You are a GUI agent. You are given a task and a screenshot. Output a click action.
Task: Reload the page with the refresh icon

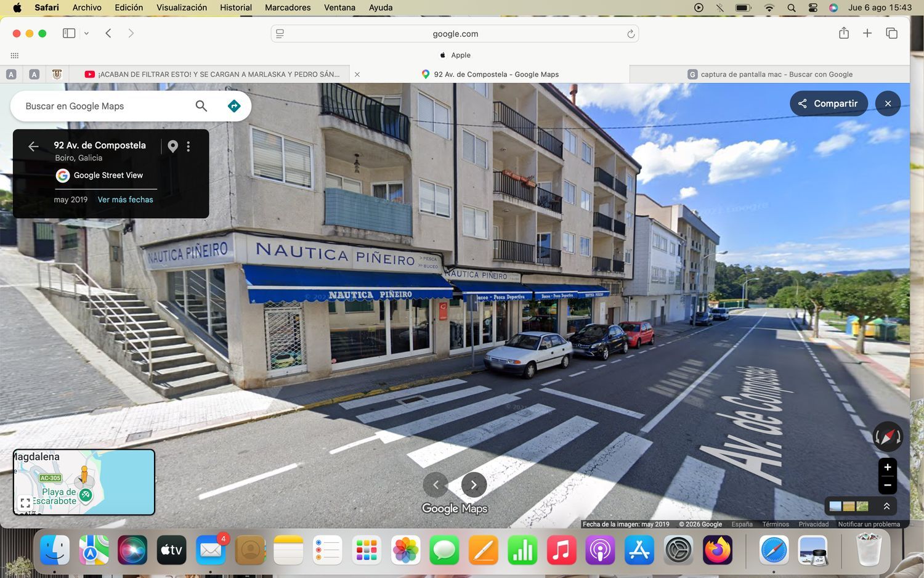tap(631, 34)
